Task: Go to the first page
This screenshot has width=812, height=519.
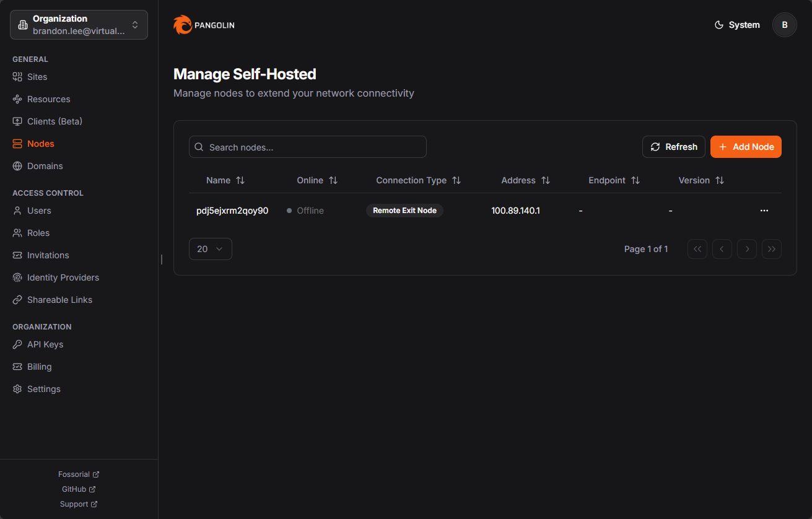Action: pyautogui.click(x=697, y=249)
